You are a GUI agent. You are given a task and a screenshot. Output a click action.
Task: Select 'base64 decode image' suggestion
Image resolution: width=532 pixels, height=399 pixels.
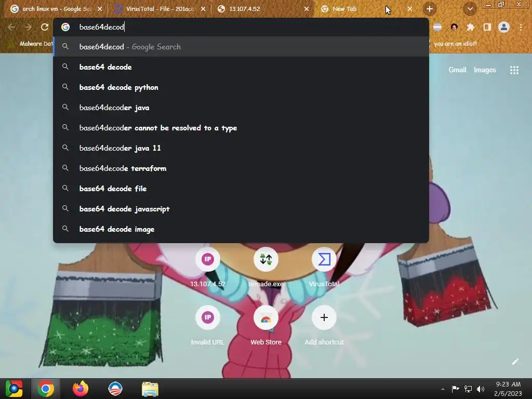pyautogui.click(x=241, y=229)
